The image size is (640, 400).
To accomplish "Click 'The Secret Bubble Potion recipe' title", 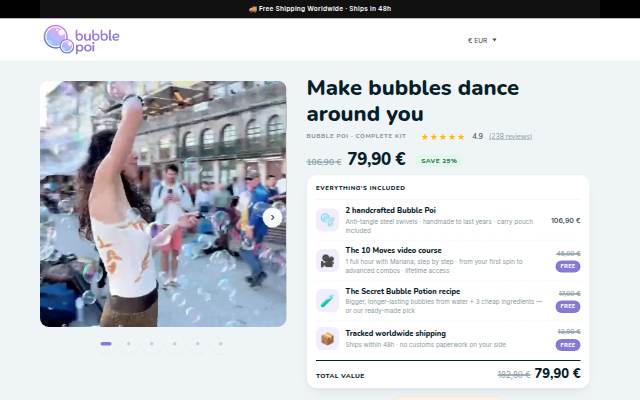I will pyautogui.click(x=403, y=291).
